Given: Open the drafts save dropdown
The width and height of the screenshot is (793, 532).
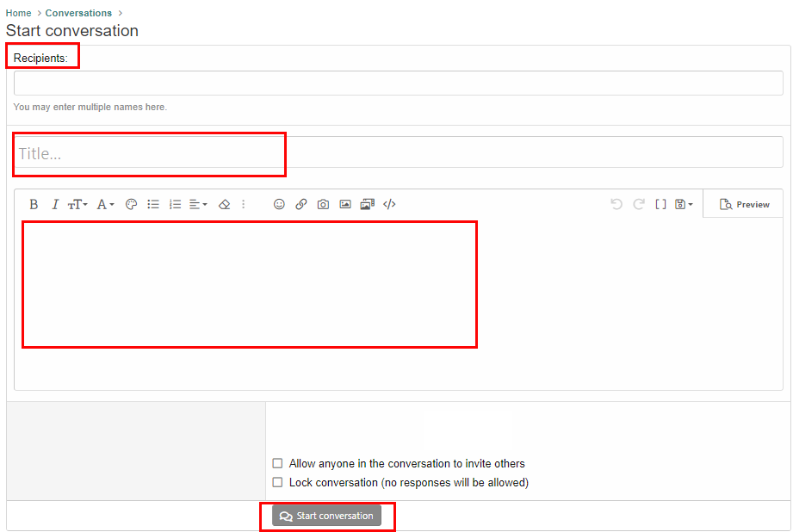Looking at the screenshot, I should tap(684, 204).
